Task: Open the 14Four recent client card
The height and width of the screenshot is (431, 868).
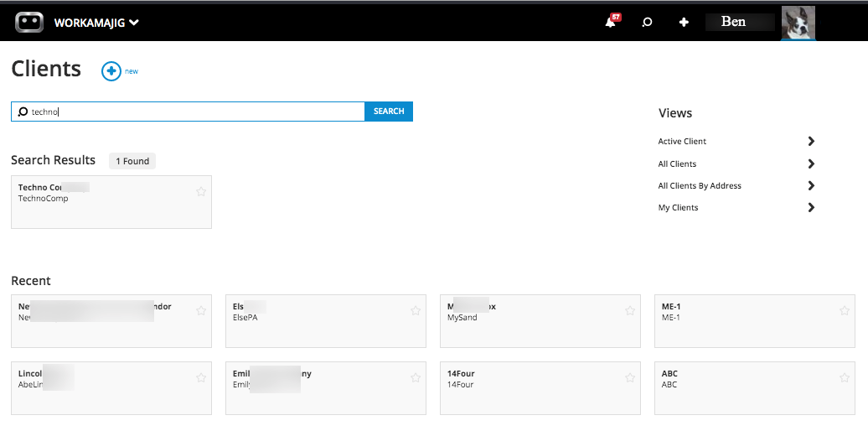Action: [x=540, y=388]
